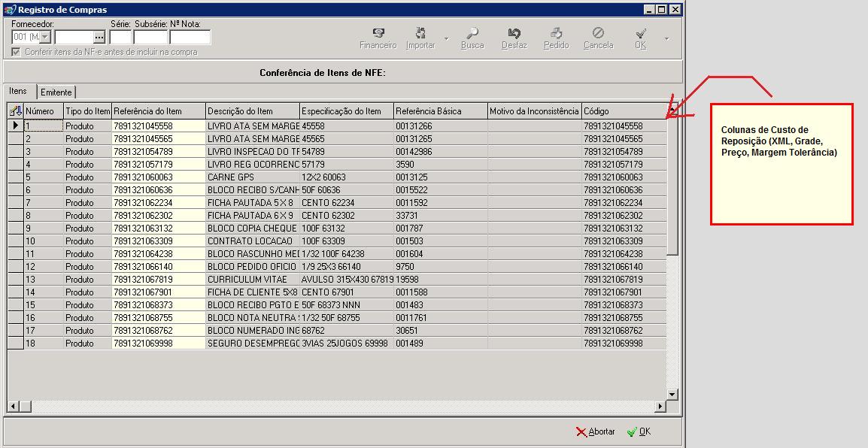Undo with the Desfaz icon

click(x=514, y=33)
